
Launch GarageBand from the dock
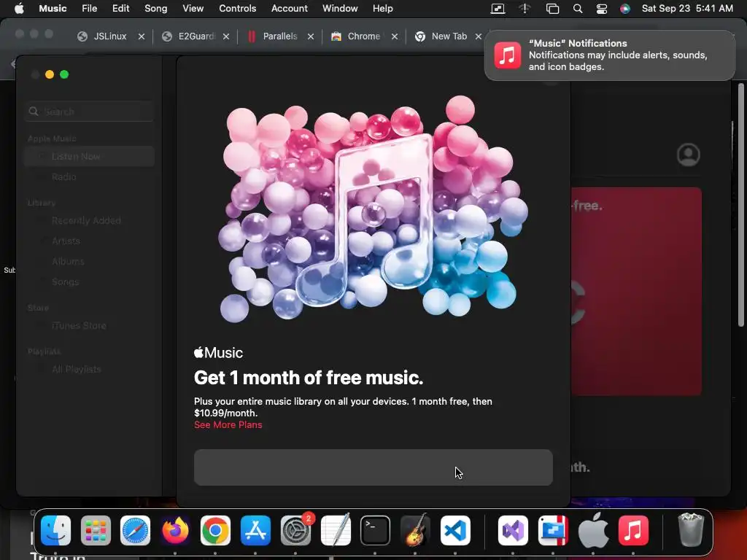click(x=415, y=530)
